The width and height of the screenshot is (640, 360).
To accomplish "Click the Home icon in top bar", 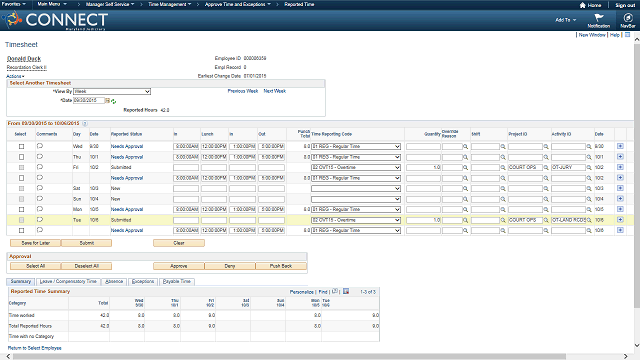I will [582, 5].
